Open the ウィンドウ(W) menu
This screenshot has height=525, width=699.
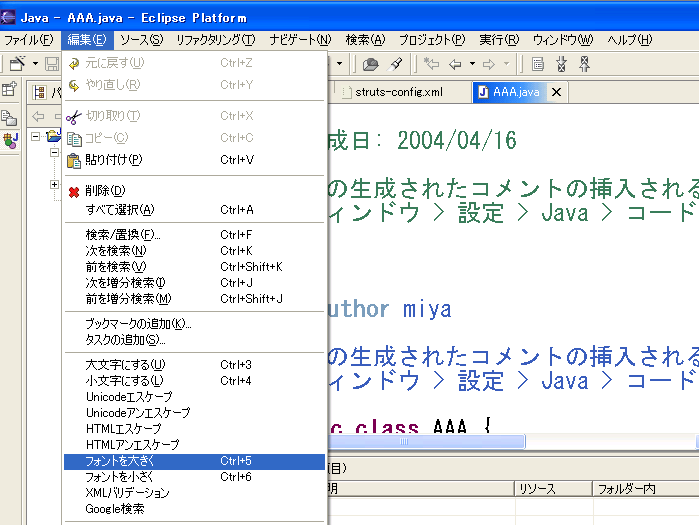[x=563, y=40]
